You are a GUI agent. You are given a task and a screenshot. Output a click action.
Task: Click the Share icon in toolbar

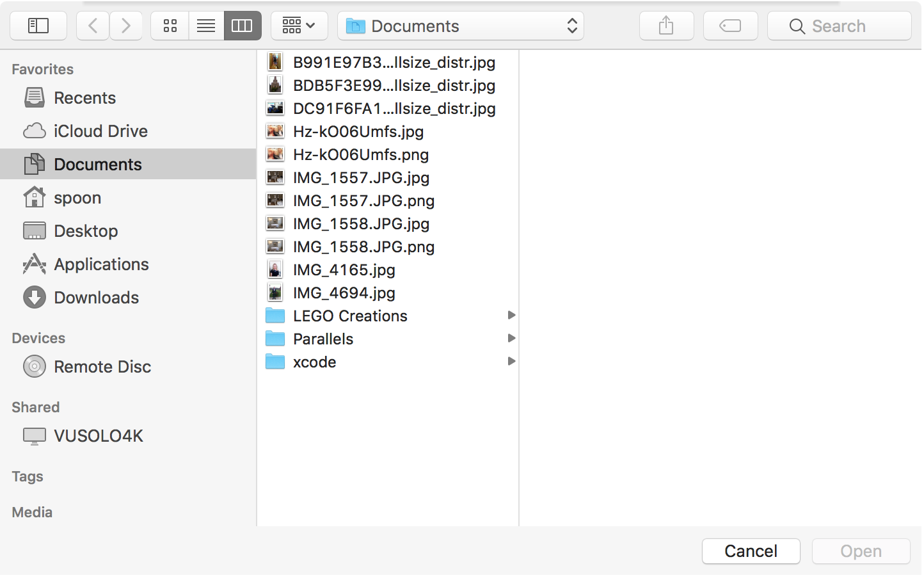click(666, 26)
